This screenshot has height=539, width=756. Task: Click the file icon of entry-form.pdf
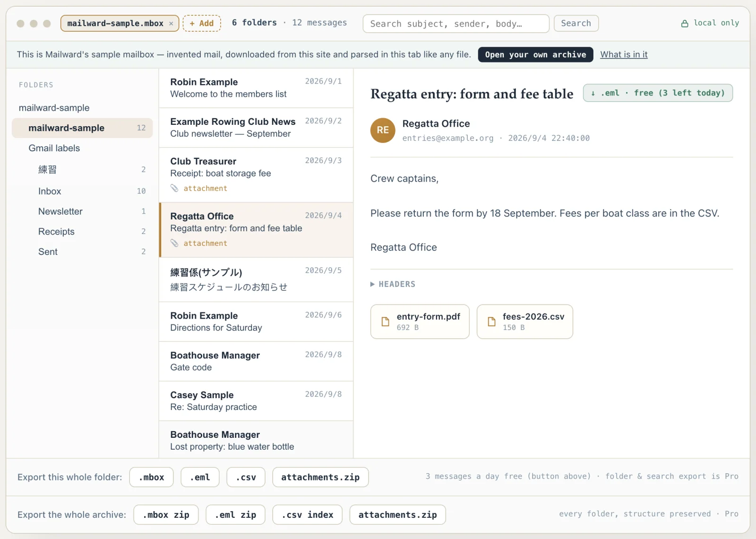pyautogui.click(x=386, y=322)
